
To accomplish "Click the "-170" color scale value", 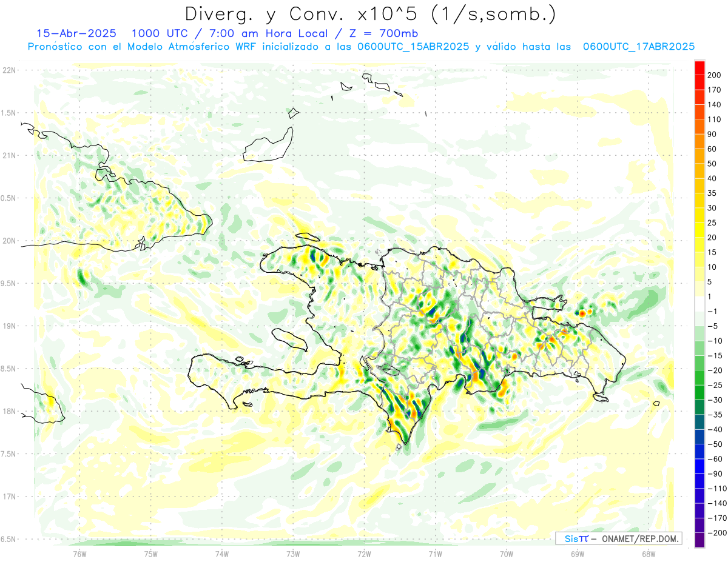I will (x=718, y=518).
